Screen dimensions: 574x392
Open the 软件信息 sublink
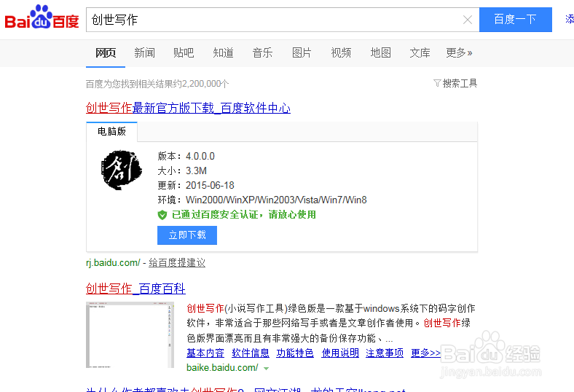click(x=251, y=353)
